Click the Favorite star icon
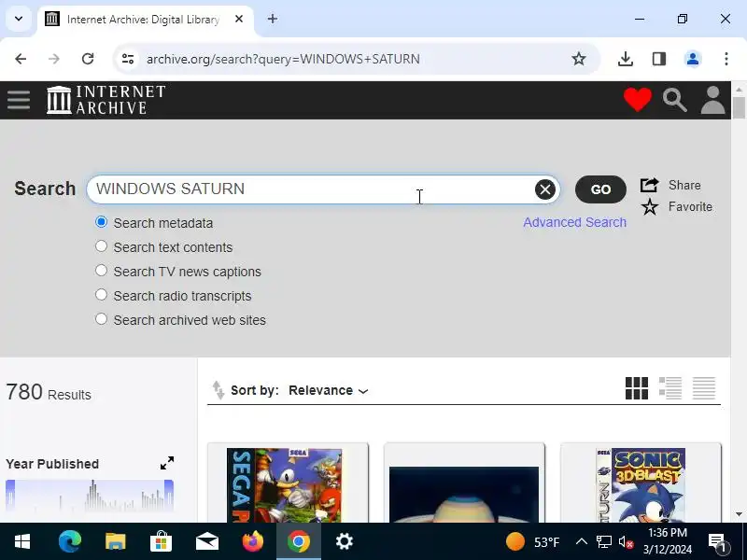This screenshot has width=747, height=560. (x=649, y=206)
